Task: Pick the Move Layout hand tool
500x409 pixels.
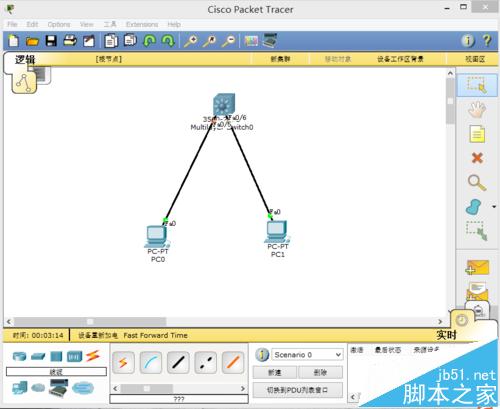Action: tap(477, 110)
